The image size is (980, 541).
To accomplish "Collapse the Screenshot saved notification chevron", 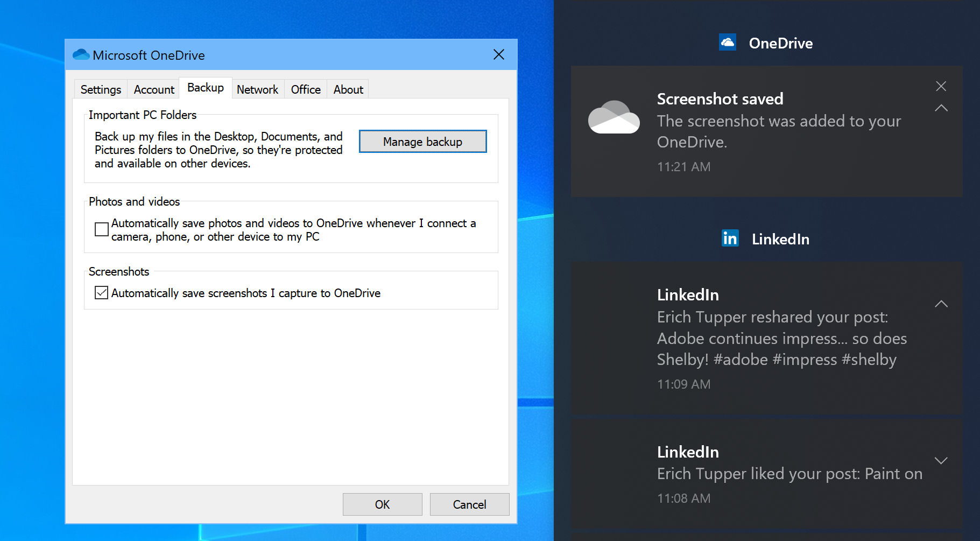I will pos(941,108).
